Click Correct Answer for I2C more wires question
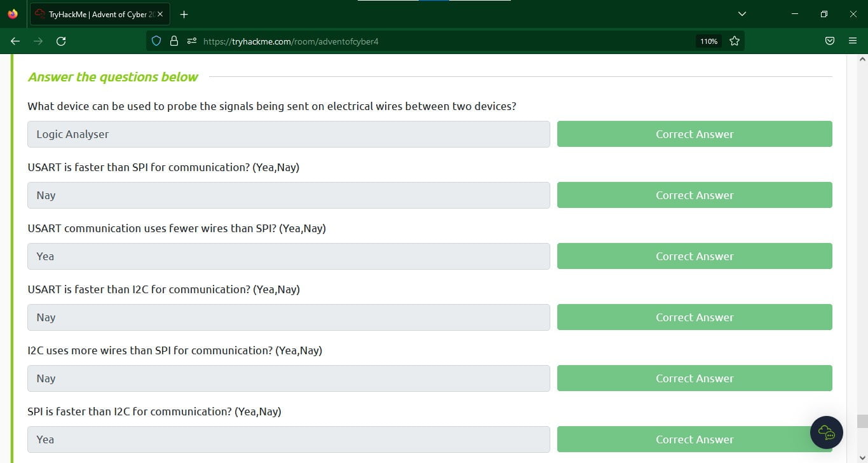Screen dimensions: 868x463 pyautogui.click(x=695, y=378)
